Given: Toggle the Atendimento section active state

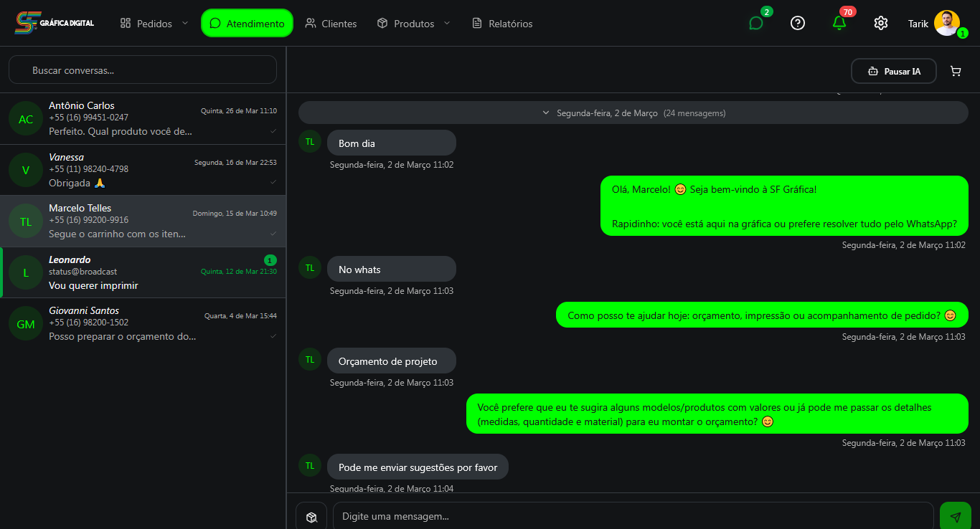Looking at the screenshot, I should click(x=247, y=22).
